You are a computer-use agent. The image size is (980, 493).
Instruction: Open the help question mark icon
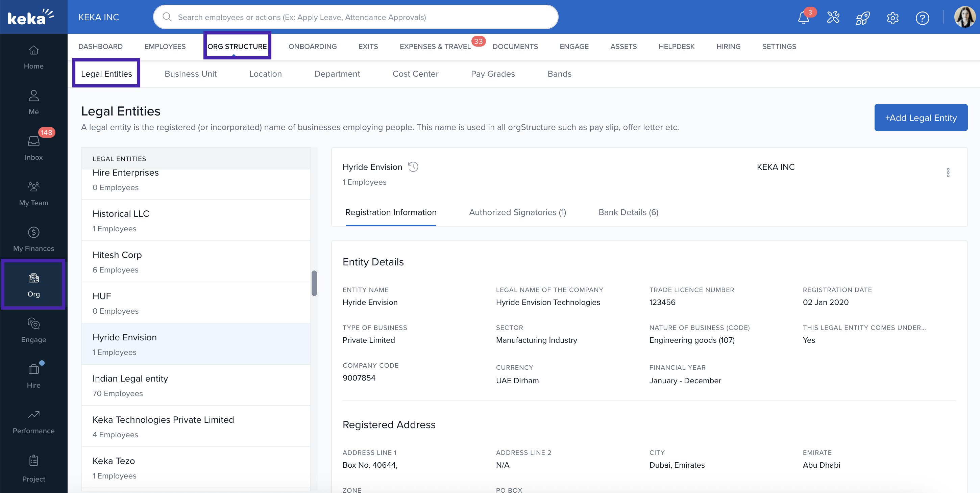(922, 18)
